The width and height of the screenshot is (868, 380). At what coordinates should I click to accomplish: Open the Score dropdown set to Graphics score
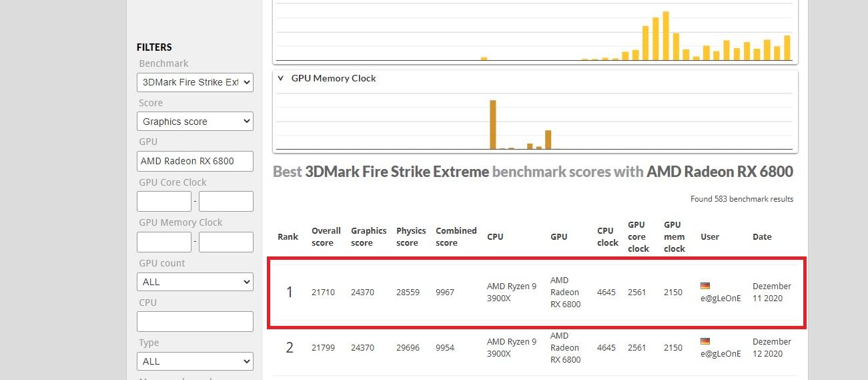[x=195, y=122]
